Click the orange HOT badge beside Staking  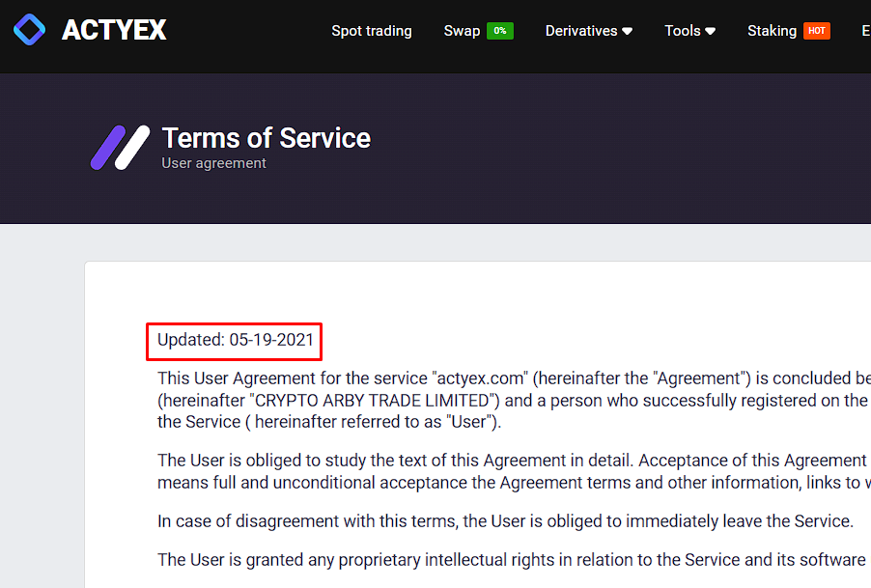(x=817, y=31)
